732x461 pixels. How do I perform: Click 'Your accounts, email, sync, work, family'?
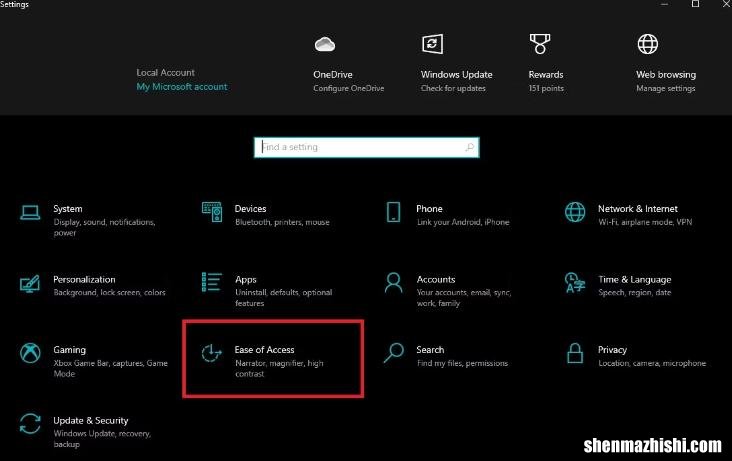pyautogui.click(x=464, y=298)
